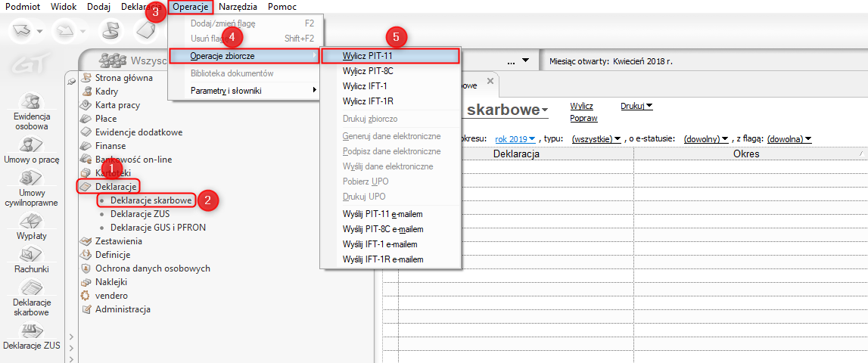Open the skarbowe view title dropdown

[x=544, y=110]
